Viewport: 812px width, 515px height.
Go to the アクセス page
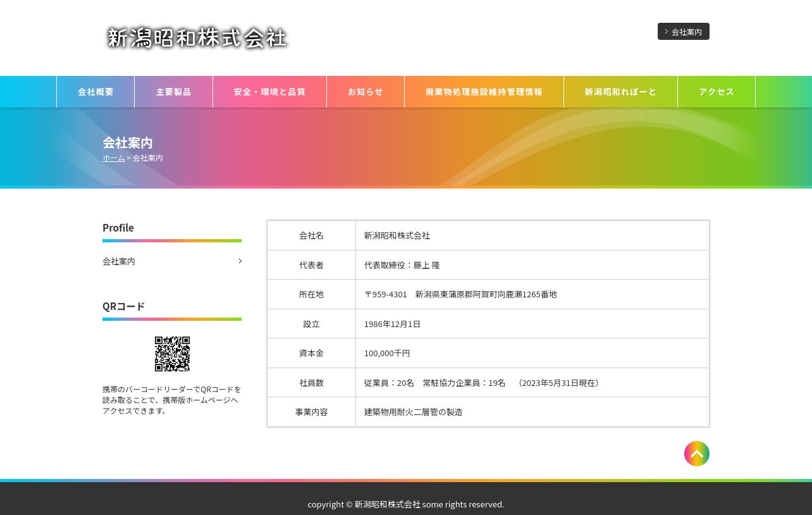[717, 92]
